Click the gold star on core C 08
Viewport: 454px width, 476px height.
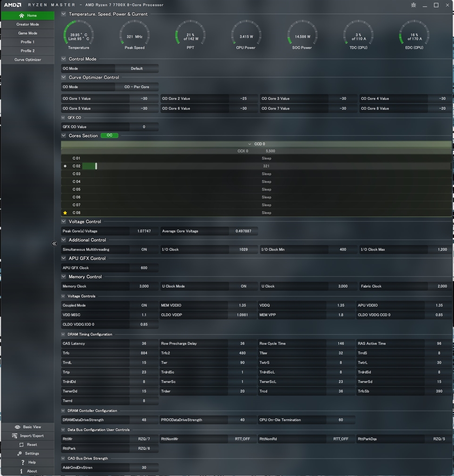pyautogui.click(x=65, y=213)
